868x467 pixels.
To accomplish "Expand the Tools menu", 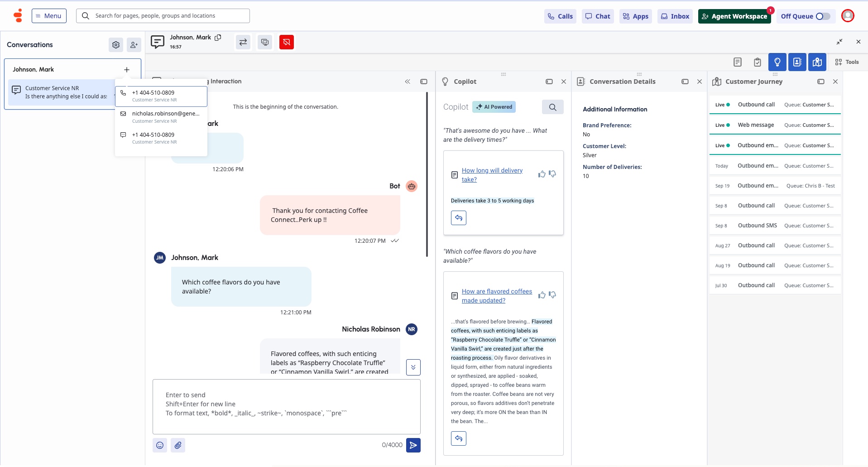I will coord(847,62).
